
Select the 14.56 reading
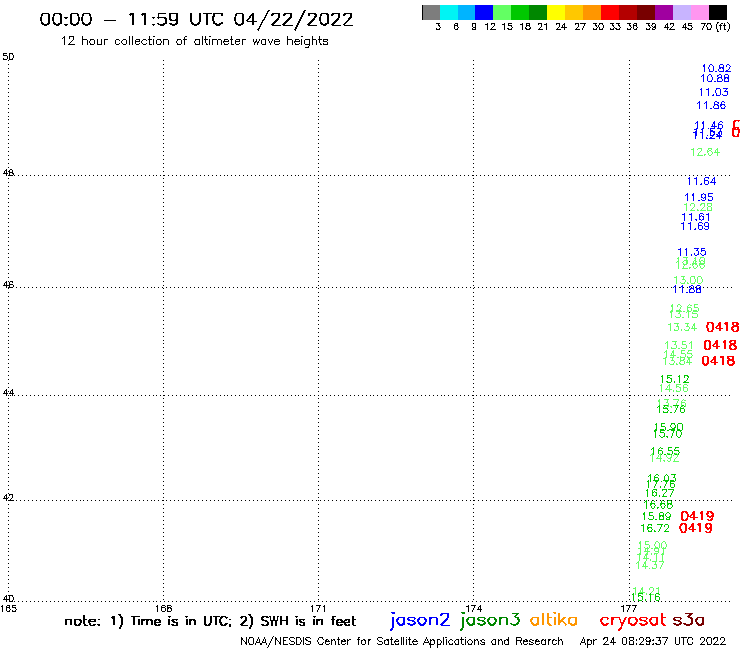[x=673, y=388]
